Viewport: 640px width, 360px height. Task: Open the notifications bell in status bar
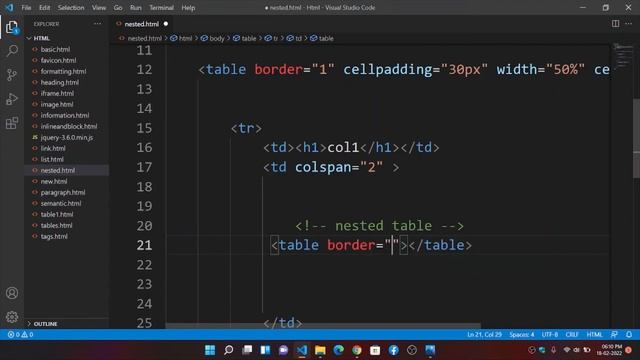(x=629, y=335)
